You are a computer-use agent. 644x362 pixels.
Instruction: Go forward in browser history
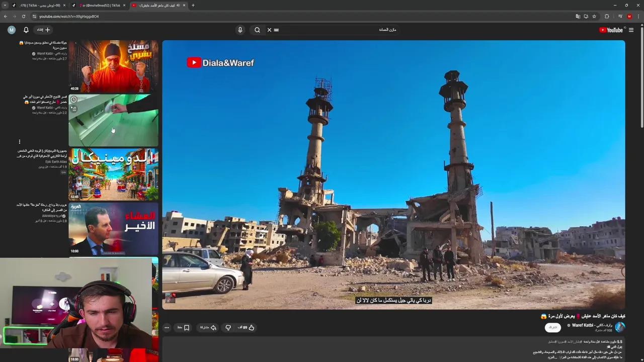14,16
